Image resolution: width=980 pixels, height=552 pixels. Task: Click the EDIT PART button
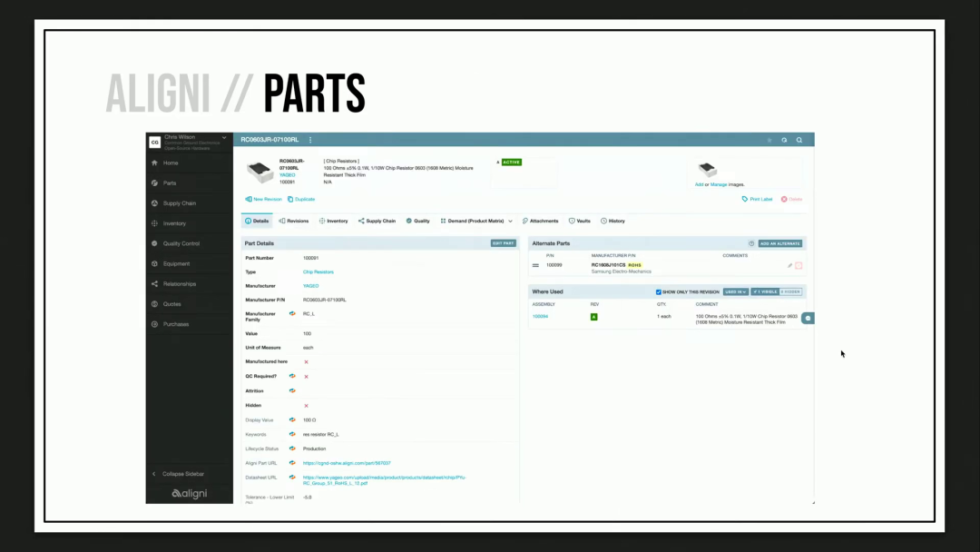tap(503, 243)
